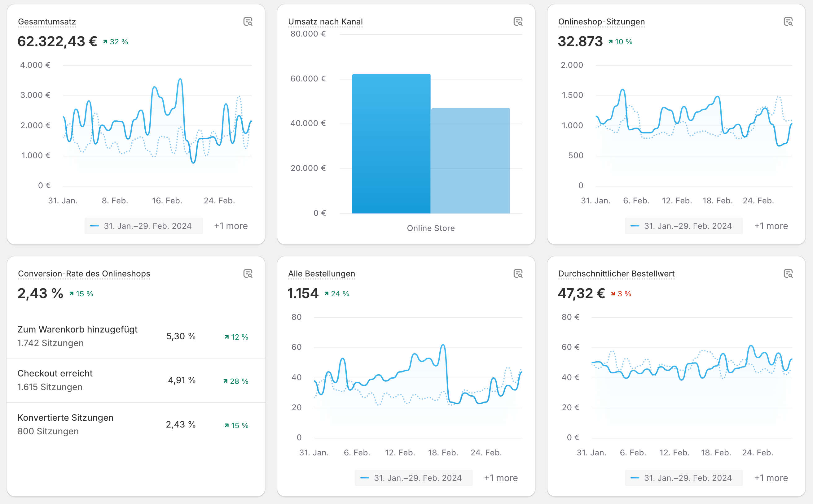The image size is (813, 504).
Task: Click the dark blue Online Store bar
Action: point(391,144)
